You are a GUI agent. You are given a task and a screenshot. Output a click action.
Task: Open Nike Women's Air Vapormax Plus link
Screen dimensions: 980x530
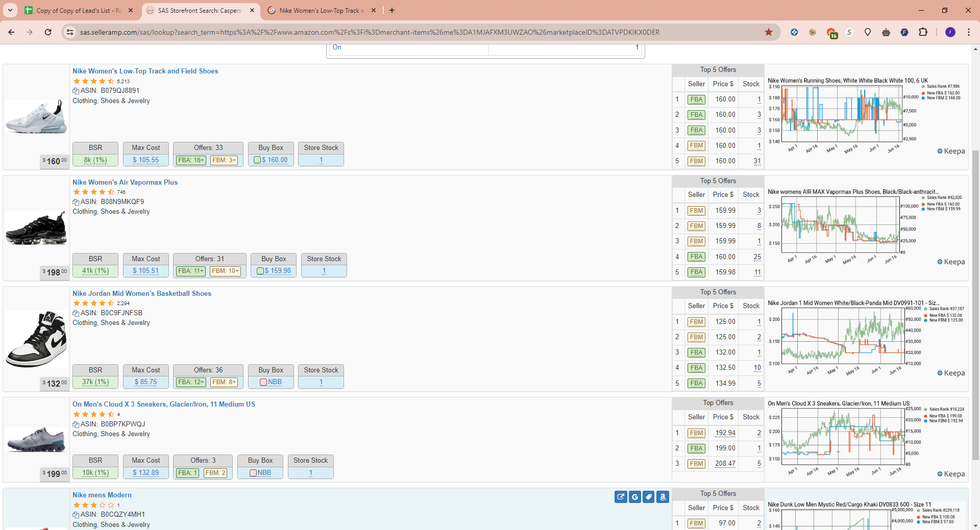tap(125, 183)
